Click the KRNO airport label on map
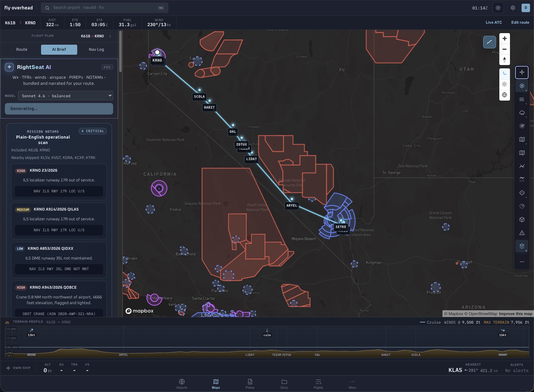Screen dimensions: 534x392 pos(157,60)
